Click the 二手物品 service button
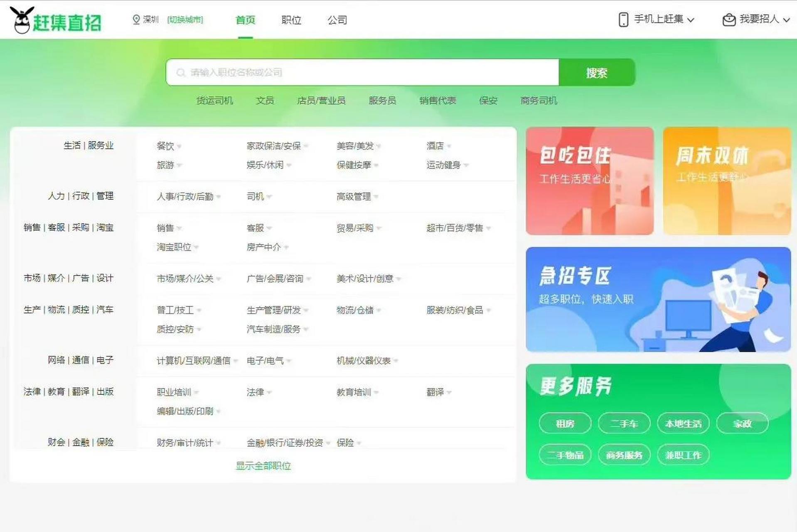 (565, 455)
